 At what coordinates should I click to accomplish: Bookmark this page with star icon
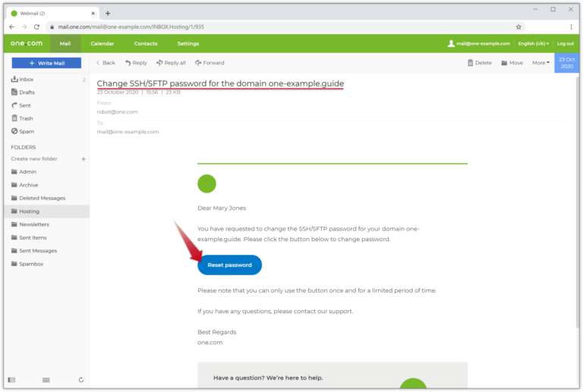coord(518,27)
